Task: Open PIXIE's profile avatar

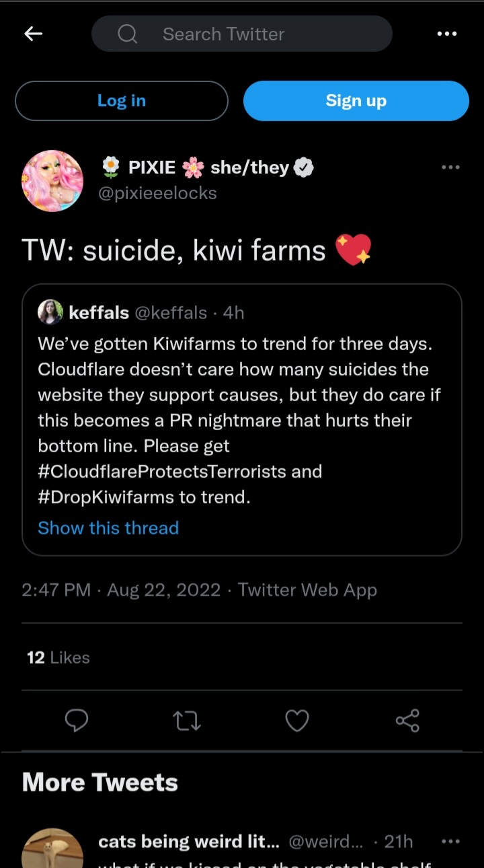Action: click(x=52, y=181)
